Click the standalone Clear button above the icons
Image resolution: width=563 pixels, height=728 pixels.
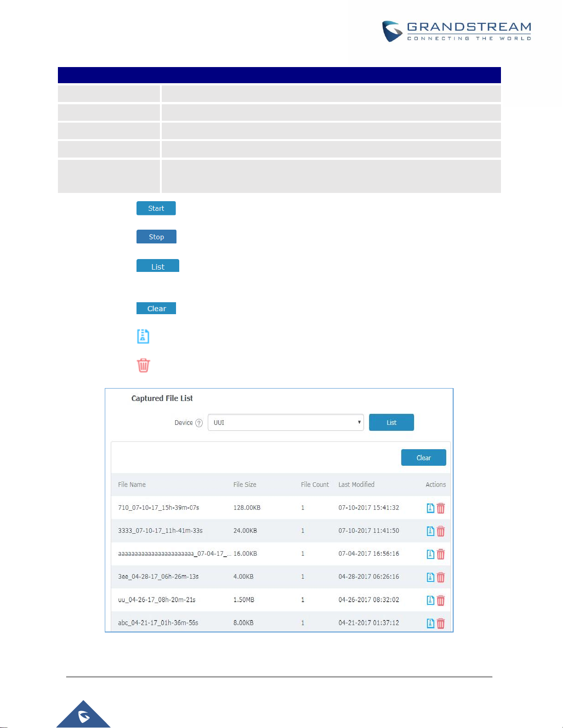156,308
